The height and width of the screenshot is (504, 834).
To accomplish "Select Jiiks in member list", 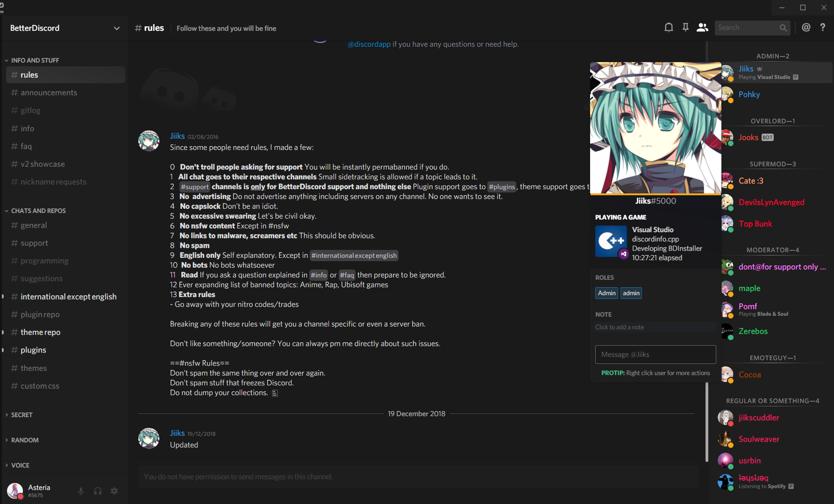I will click(x=776, y=72).
